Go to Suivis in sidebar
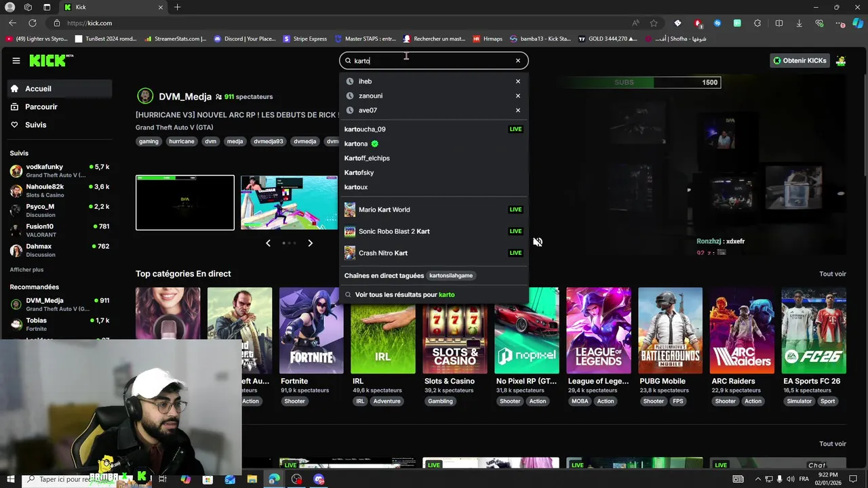 point(59,125)
